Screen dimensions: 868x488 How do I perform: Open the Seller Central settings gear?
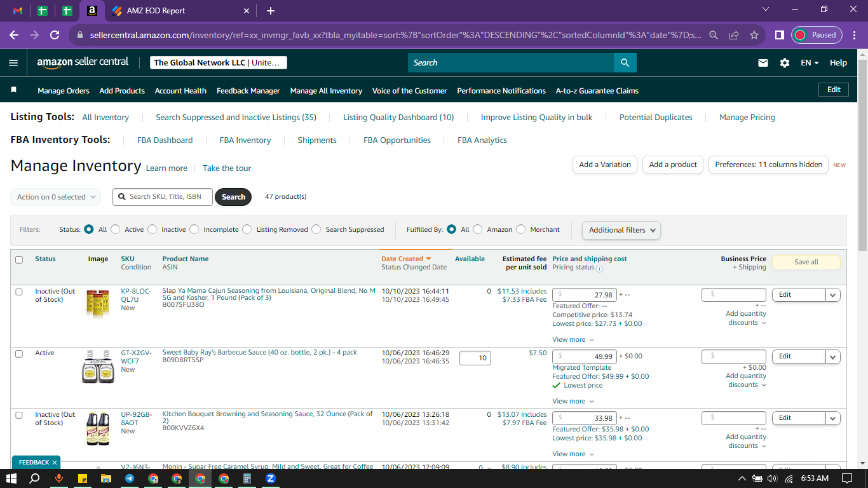click(785, 63)
